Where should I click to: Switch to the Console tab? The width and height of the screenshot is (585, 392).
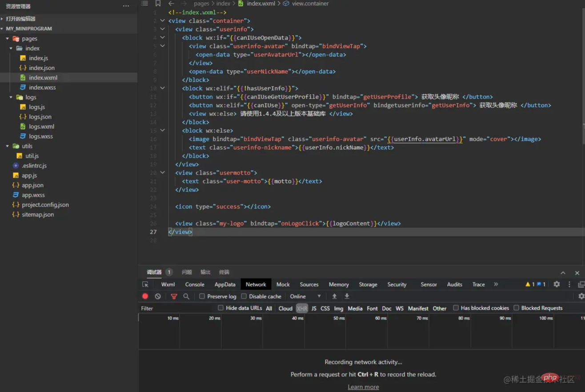click(195, 284)
